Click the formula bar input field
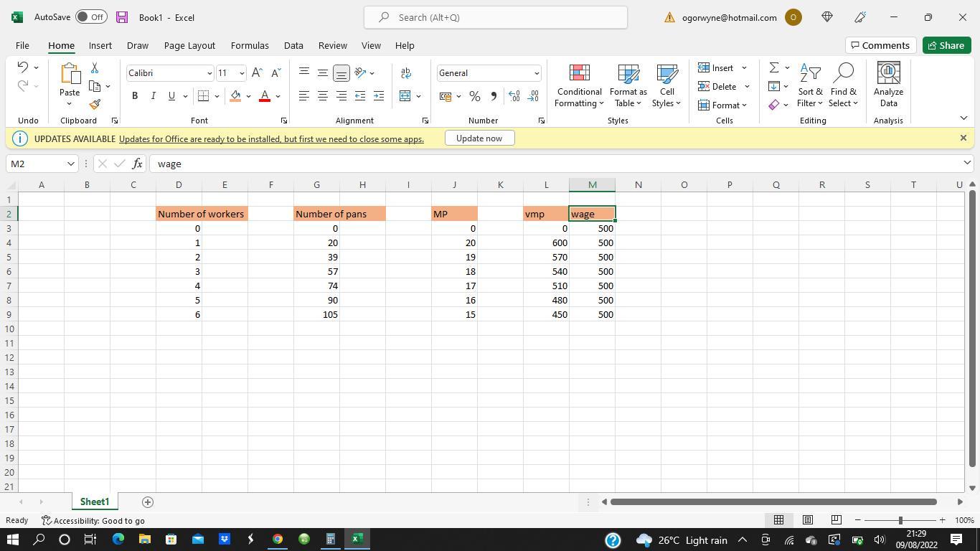This screenshot has height=551, width=980. pos(552,164)
